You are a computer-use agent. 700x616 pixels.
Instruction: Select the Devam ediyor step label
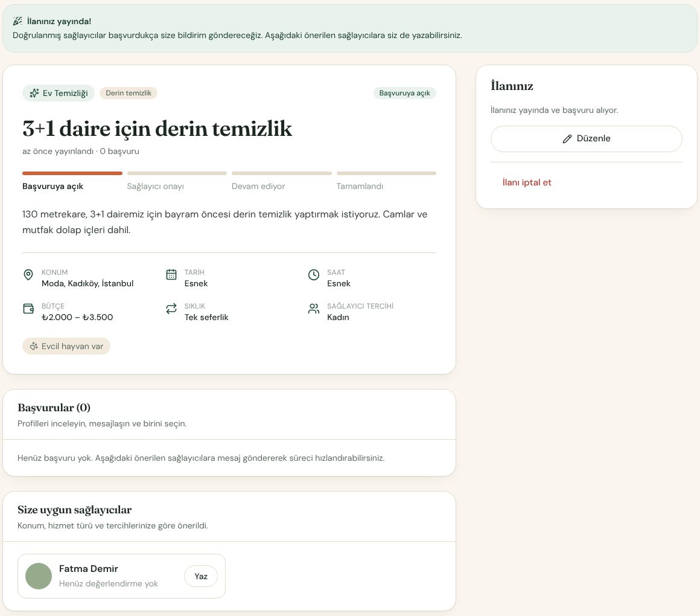[258, 186]
